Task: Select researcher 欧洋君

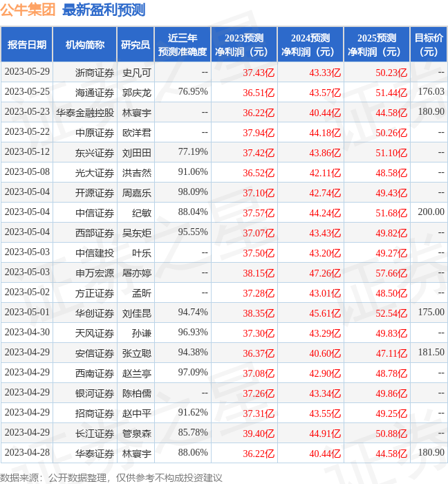Action: (x=137, y=133)
